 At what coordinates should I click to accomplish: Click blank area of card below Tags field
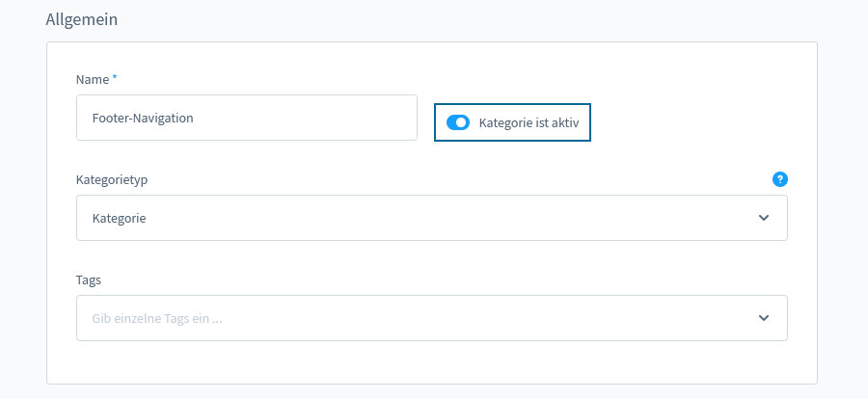coord(432,362)
